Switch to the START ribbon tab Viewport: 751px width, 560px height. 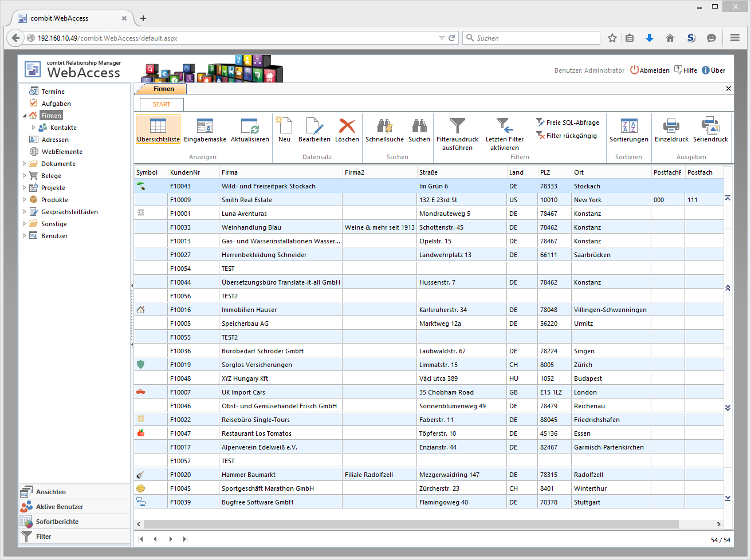pyautogui.click(x=162, y=104)
